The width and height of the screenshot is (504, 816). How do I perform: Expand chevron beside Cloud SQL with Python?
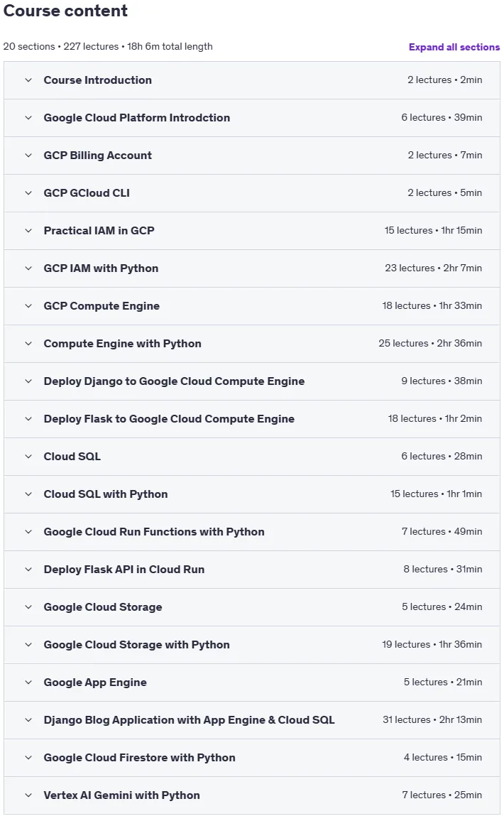click(28, 494)
